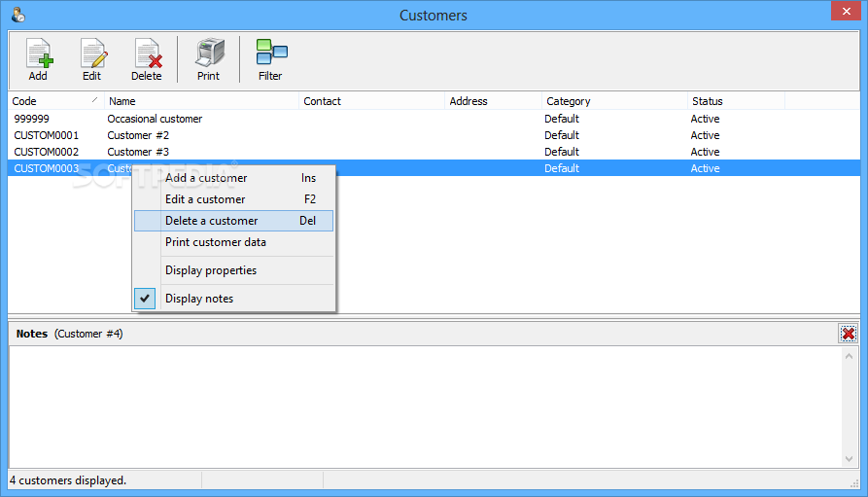Click the Customers window title icon

[x=18, y=15]
